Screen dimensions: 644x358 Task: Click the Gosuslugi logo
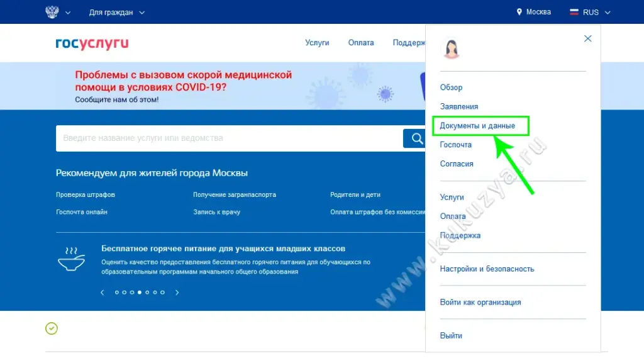pyautogui.click(x=92, y=43)
